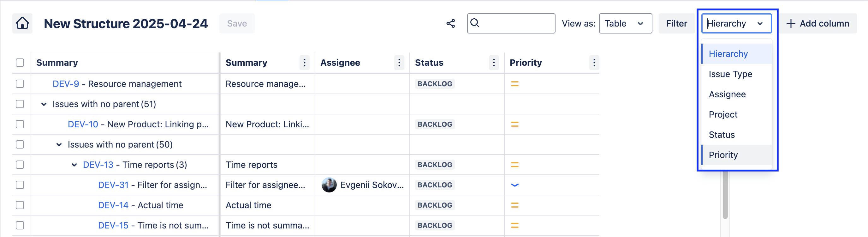Click the share structure icon

click(450, 23)
